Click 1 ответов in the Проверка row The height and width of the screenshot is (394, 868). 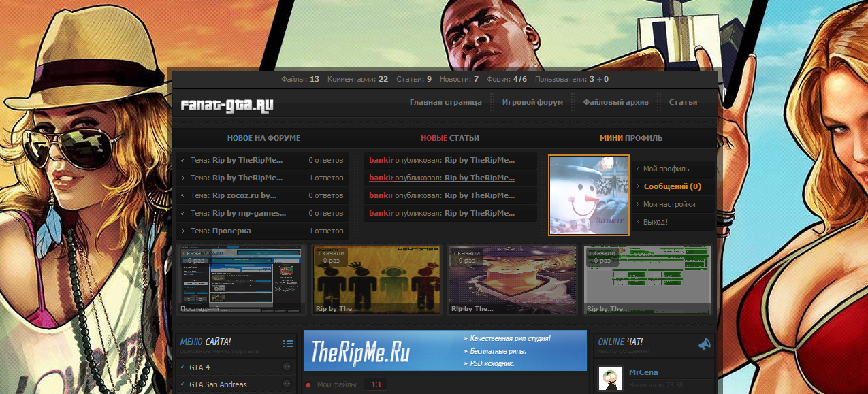pos(326,231)
